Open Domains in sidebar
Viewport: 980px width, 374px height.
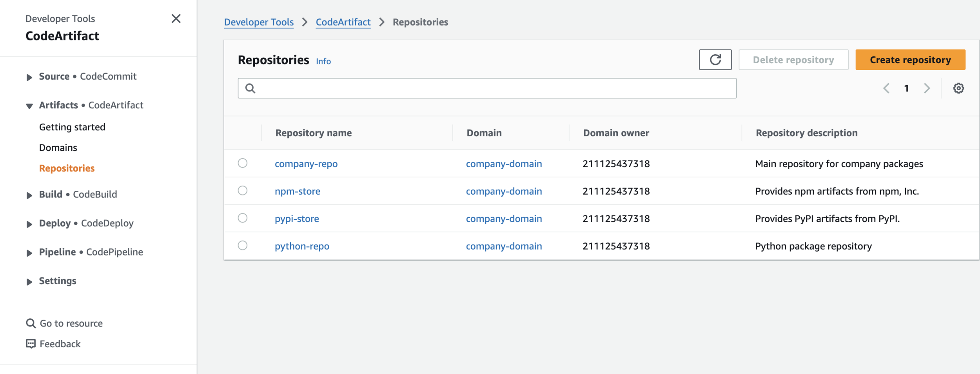[58, 148]
